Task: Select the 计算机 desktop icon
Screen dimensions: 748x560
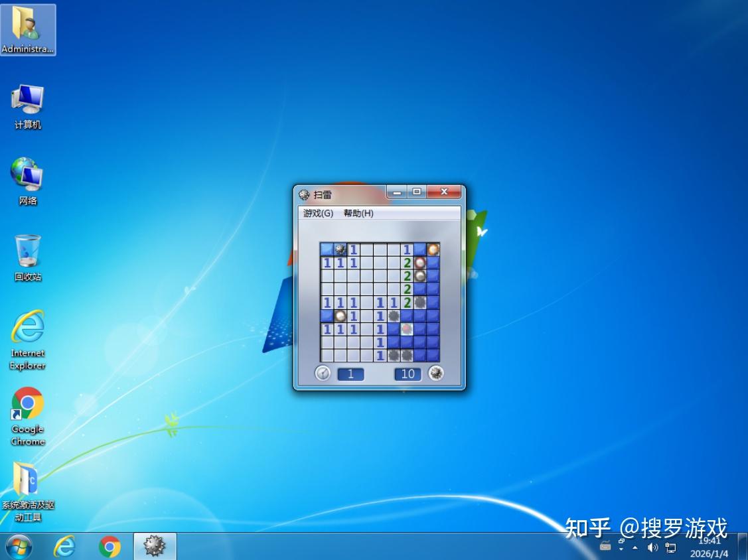Action: pyautogui.click(x=28, y=107)
